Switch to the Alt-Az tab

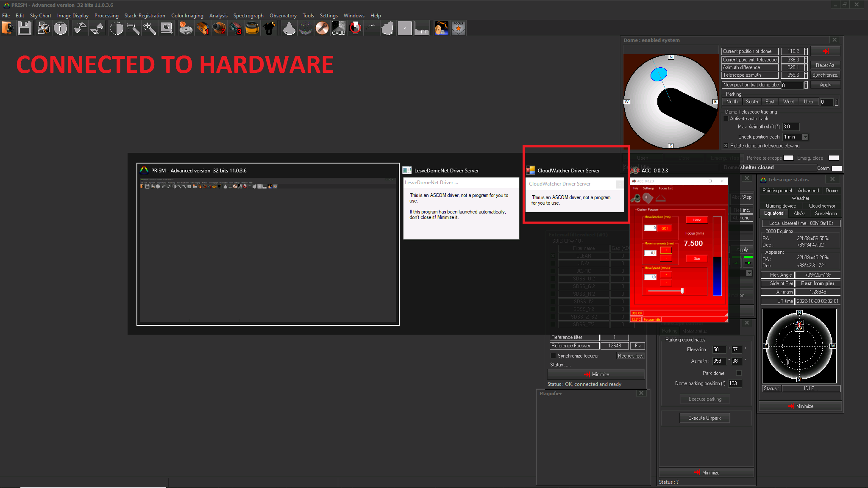pos(799,213)
